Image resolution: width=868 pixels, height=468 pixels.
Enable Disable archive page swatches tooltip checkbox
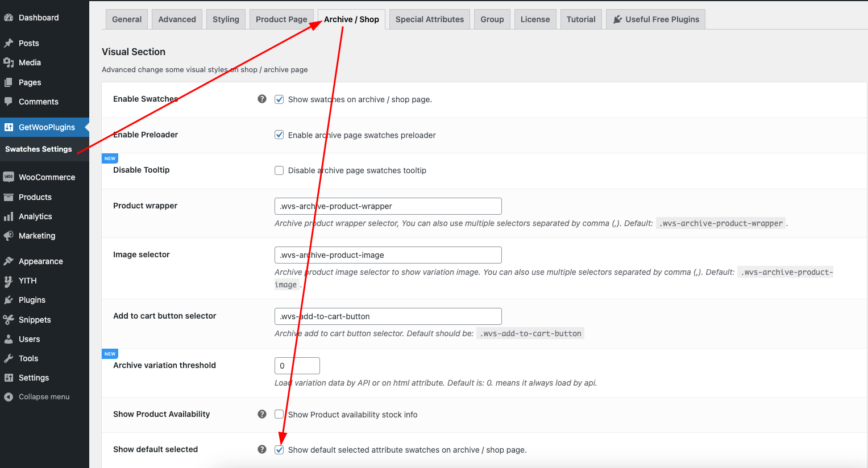(x=279, y=170)
